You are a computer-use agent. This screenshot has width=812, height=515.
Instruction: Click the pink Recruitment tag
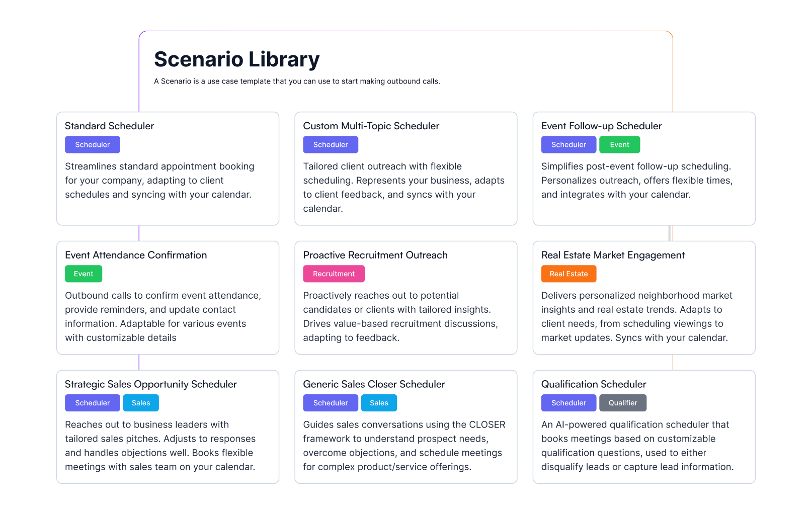coord(334,274)
